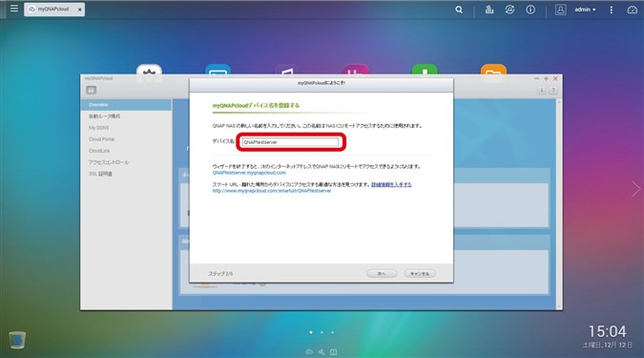This screenshot has height=358, width=644.
Task: Expand the admin account dropdown
Action: coord(585,10)
